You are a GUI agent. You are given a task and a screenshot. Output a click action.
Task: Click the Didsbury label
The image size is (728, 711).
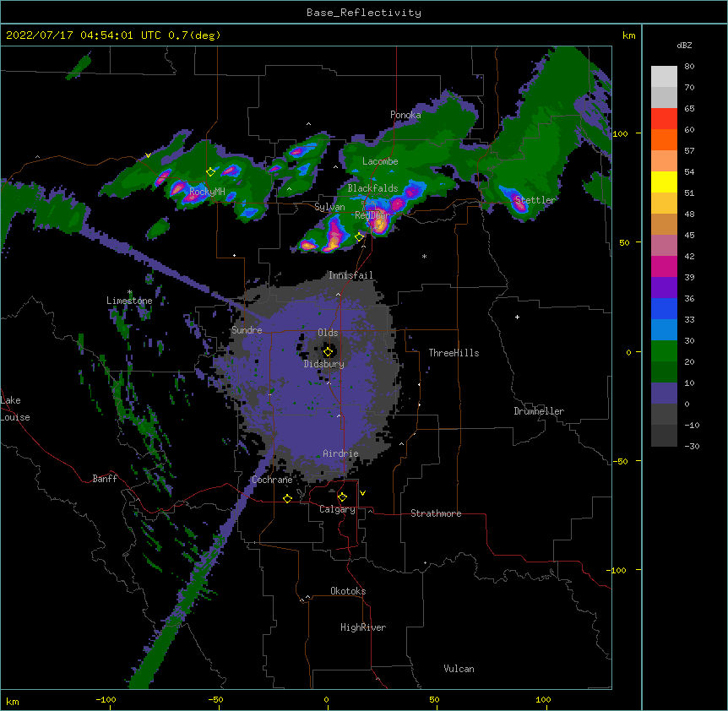[x=323, y=364]
